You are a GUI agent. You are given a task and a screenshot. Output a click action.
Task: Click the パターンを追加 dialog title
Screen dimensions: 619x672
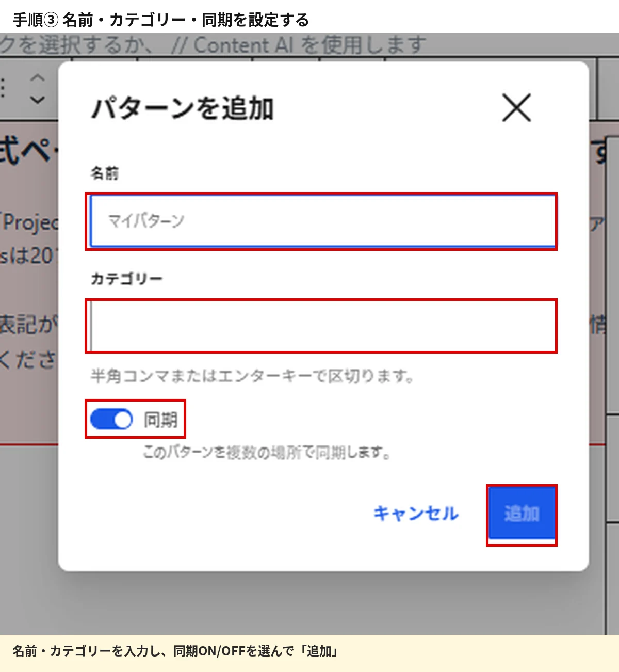click(183, 108)
